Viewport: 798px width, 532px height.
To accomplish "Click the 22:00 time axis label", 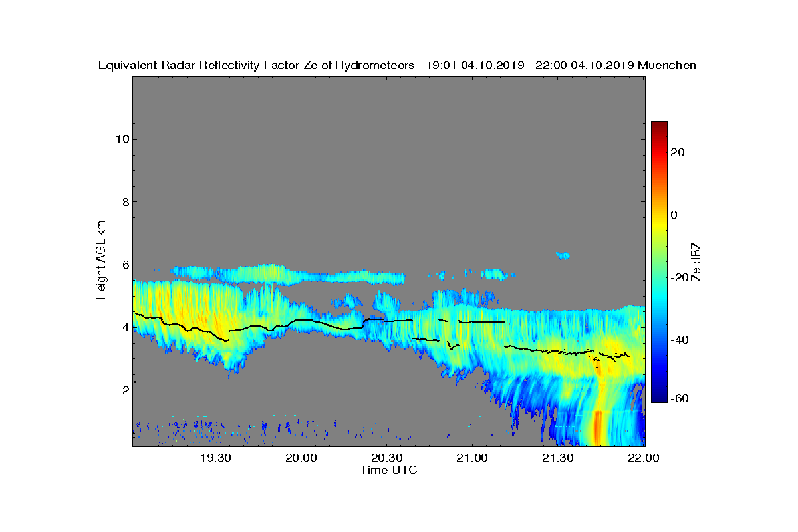I will pos(642,458).
